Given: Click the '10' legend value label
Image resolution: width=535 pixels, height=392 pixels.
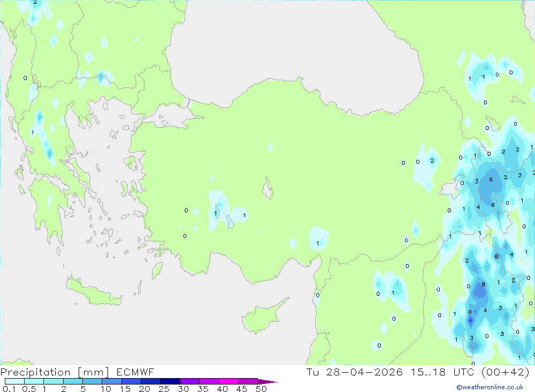Looking at the screenshot, I should coord(105,389).
